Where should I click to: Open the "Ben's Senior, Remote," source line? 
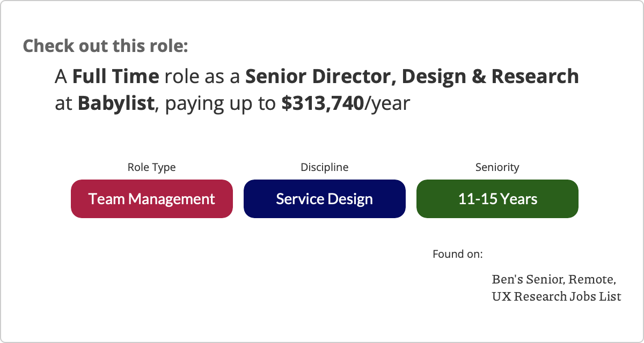[554, 280]
